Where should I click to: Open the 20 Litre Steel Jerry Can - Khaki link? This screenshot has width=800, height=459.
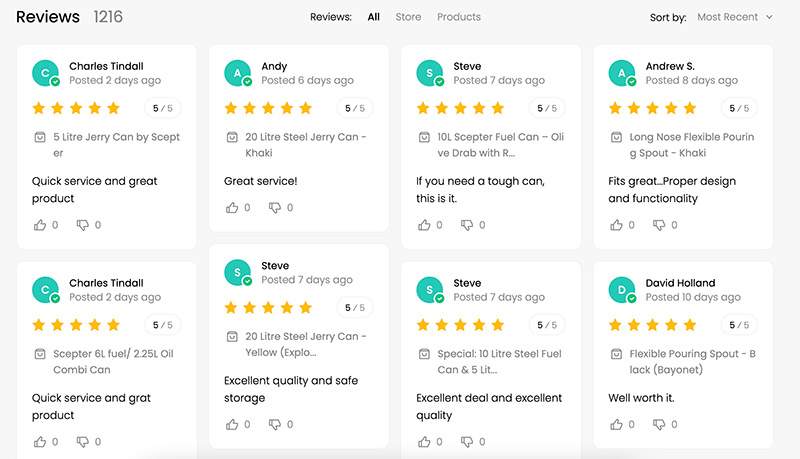[x=306, y=145]
